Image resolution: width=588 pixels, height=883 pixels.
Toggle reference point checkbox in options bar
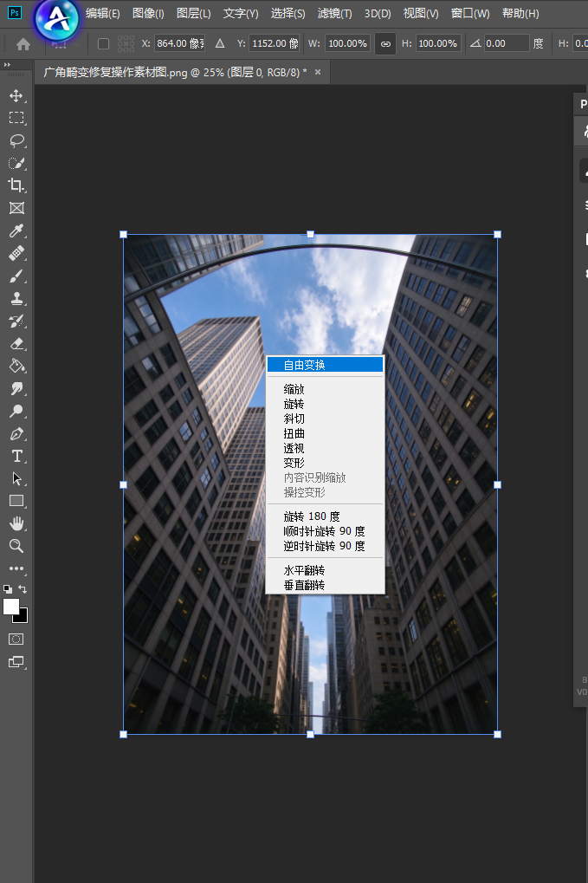(x=104, y=43)
